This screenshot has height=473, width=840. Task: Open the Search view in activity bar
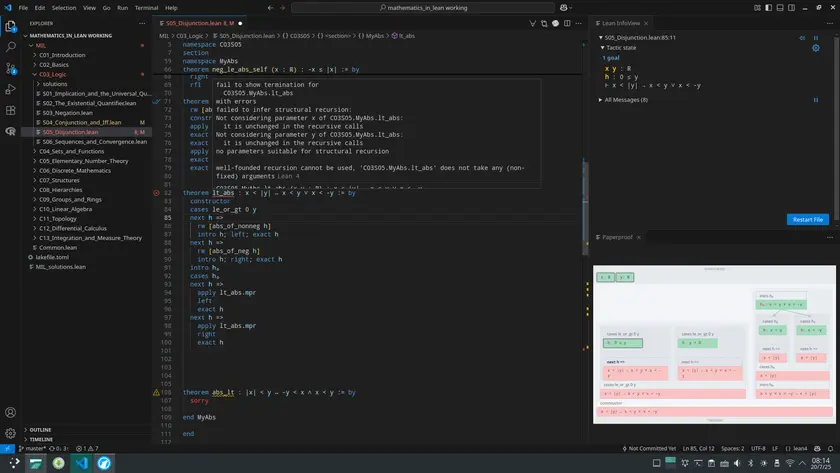tap(11, 48)
